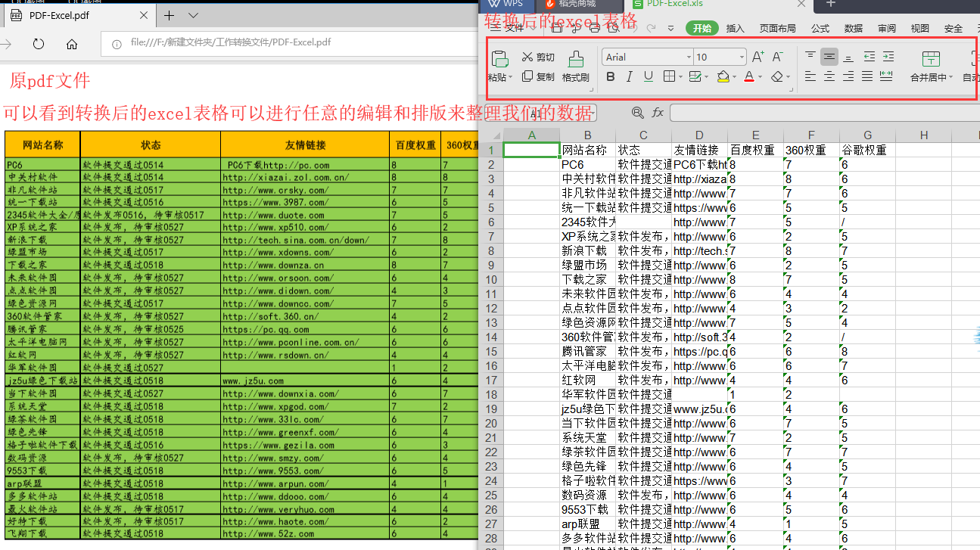The height and width of the screenshot is (550, 980).
Task: Toggle underline formatting
Action: pos(649,76)
